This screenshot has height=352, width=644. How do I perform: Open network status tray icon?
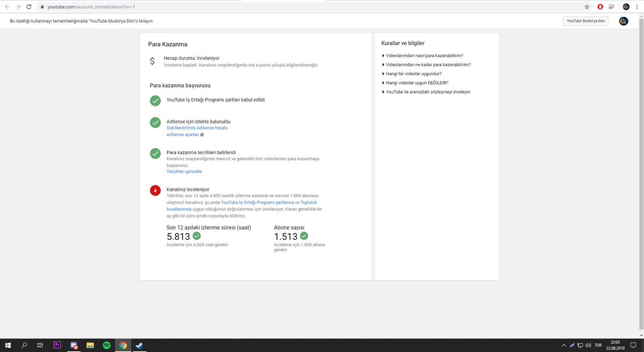tap(580, 345)
